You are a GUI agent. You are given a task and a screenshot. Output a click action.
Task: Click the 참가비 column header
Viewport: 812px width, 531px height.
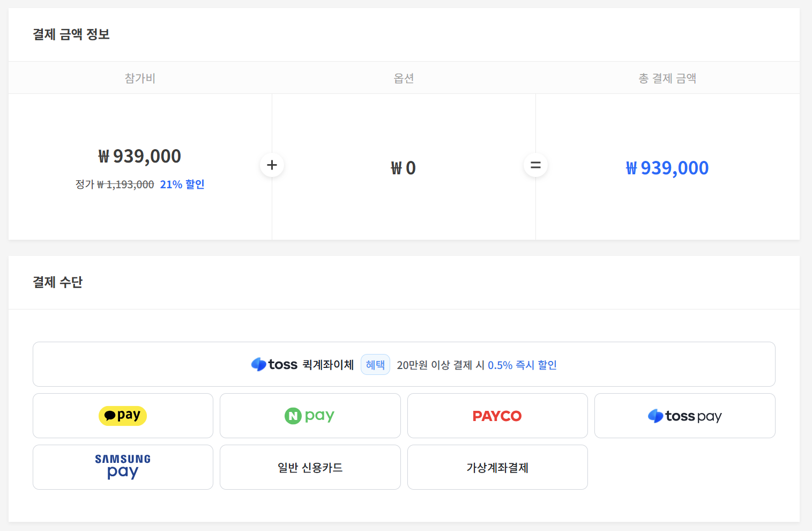tap(140, 78)
